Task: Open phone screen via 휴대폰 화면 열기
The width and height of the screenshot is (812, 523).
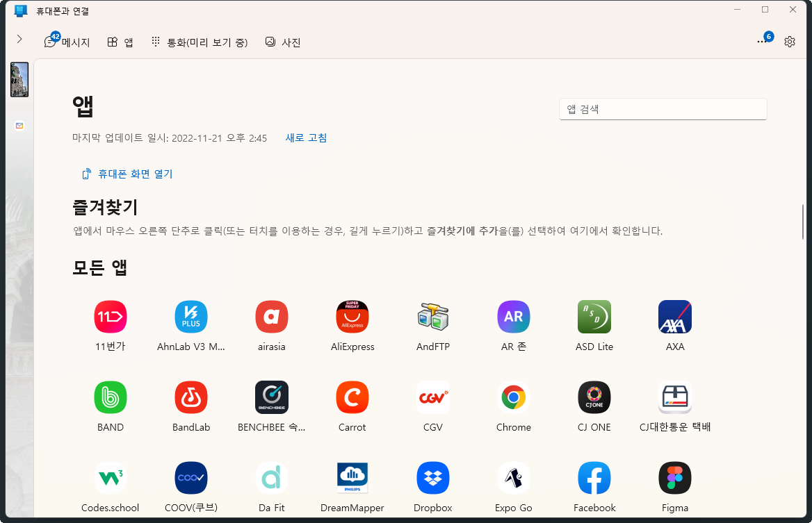Action: [127, 174]
